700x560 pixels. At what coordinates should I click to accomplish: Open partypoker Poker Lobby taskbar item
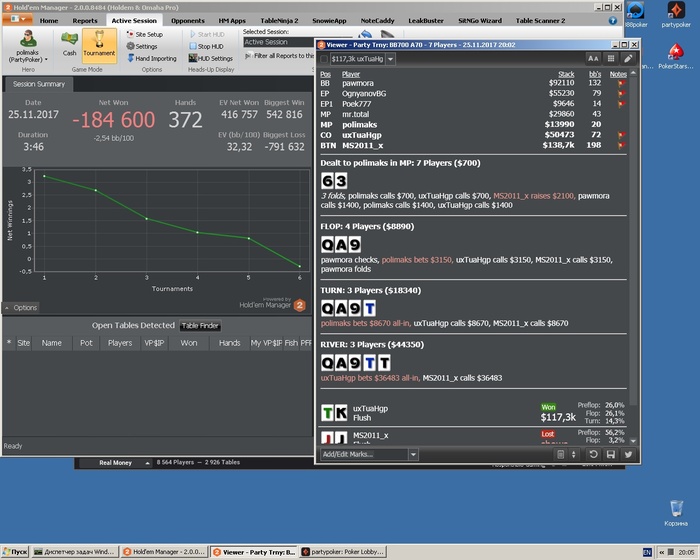click(342, 552)
